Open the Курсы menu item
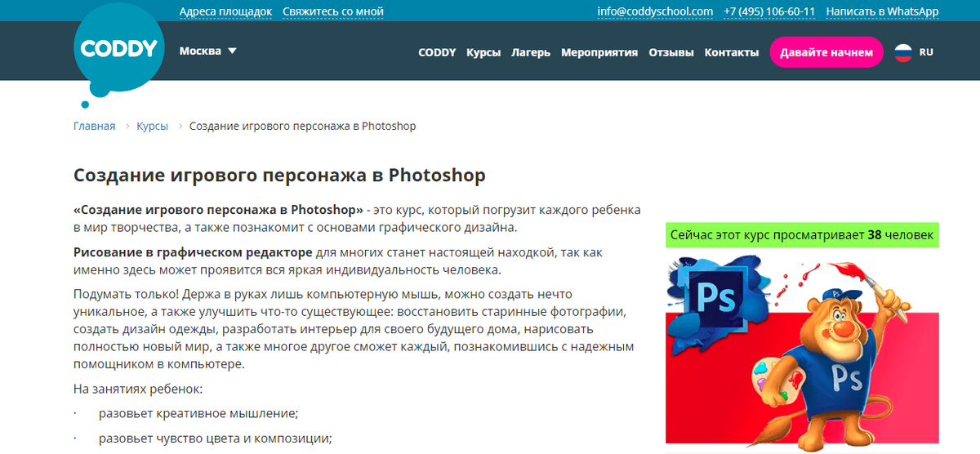Viewport: 980px width, 454px height. [x=483, y=52]
